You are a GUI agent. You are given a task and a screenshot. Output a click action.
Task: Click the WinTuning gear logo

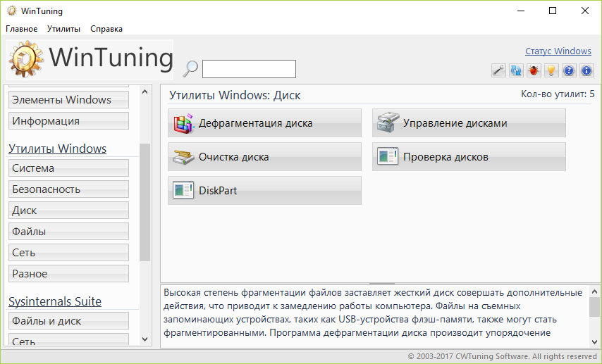click(27, 58)
